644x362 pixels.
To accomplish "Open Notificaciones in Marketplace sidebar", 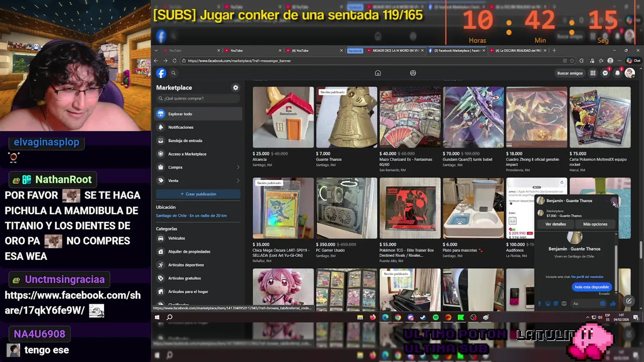I will (199, 127).
